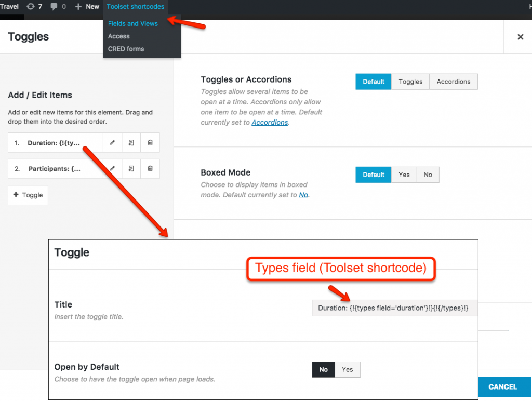Image resolution: width=532 pixels, height=401 pixels.
Task: Enable Open by Default by selecting Yes
Action: tap(347, 369)
